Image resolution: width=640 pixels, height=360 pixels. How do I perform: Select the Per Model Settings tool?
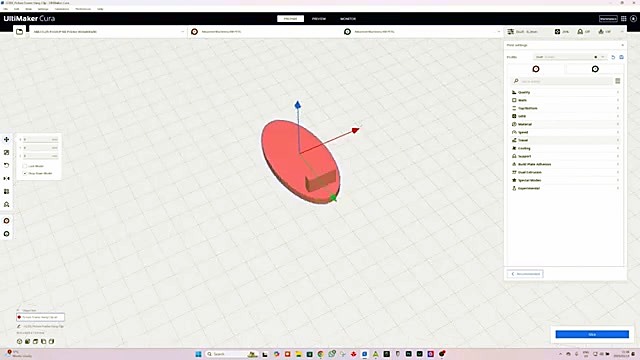click(x=7, y=191)
